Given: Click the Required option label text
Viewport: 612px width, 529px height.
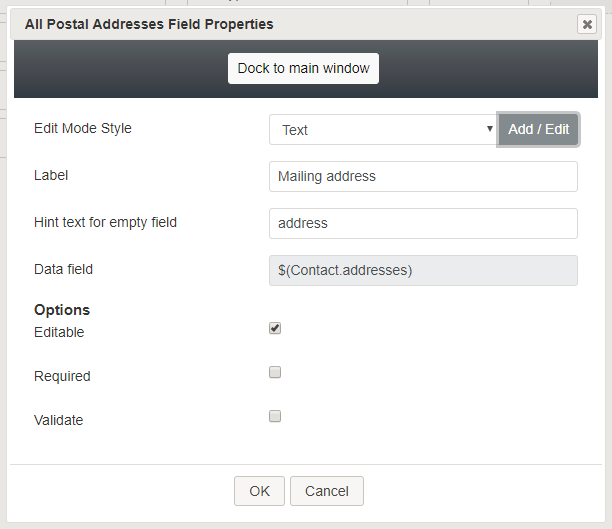Looking at the screenshot, I should click(62, 376).
